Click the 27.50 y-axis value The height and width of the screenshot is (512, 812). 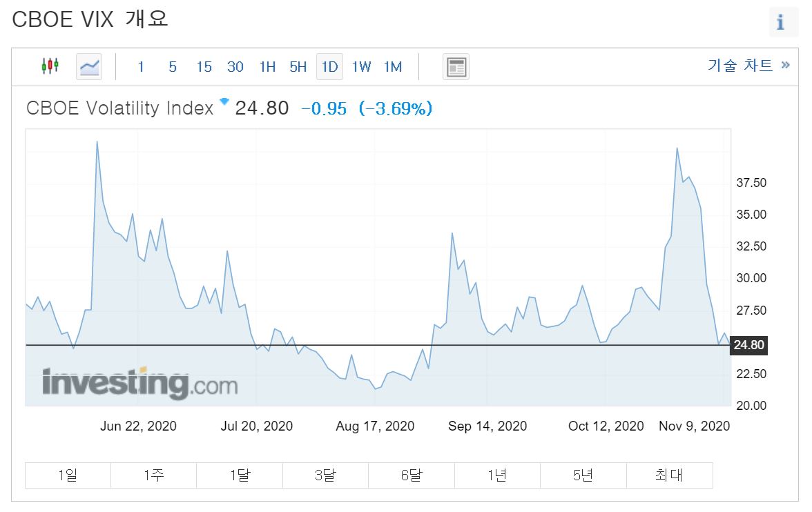[751, 310]
